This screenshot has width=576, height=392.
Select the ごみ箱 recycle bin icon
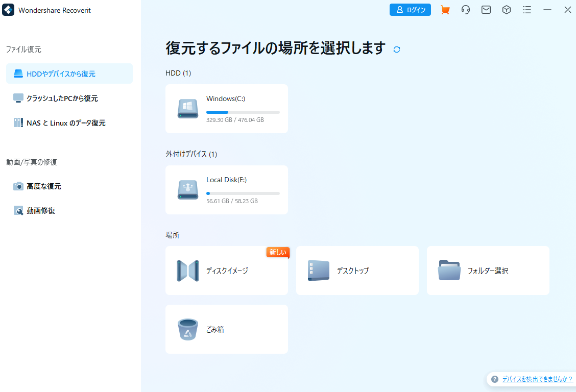(x=187, y=329)
